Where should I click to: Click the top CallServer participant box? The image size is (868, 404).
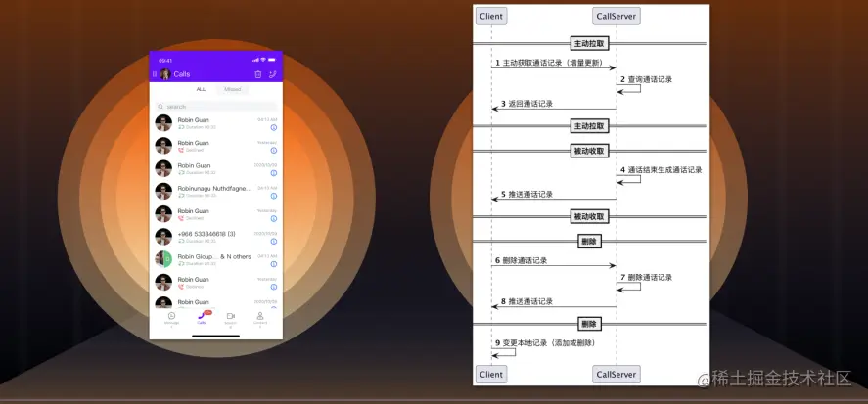[x=617, y=16]
